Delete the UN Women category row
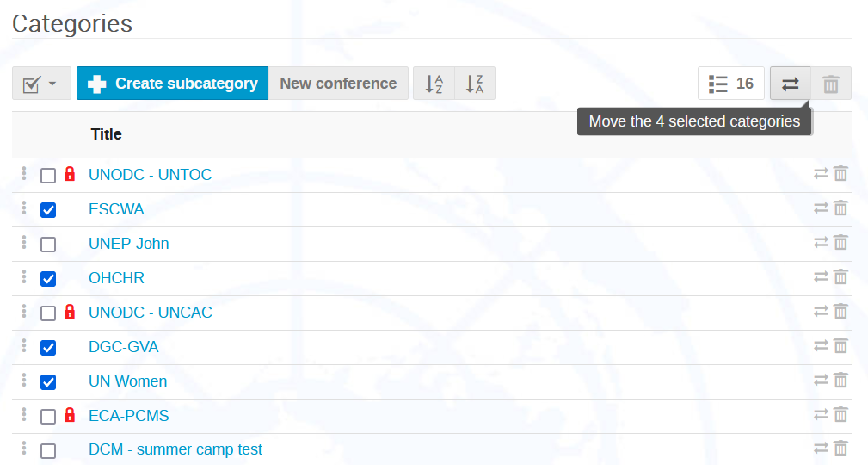The width and height of the screenshot is (868, 465). (840, 381)
